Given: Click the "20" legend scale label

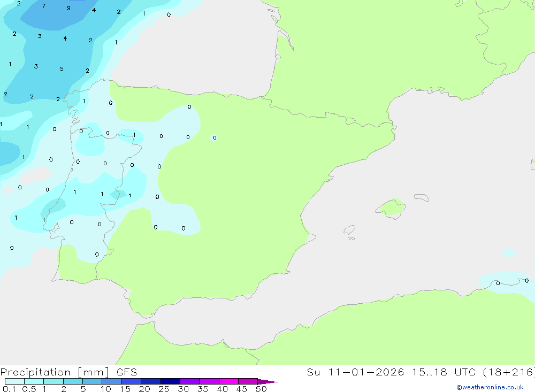Looking at the screenshot, I should pos(144,389).
